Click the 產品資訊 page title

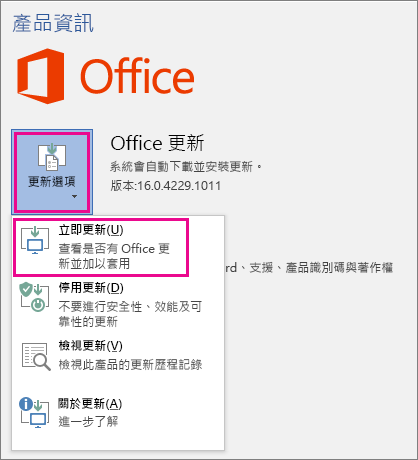point(53,23)
